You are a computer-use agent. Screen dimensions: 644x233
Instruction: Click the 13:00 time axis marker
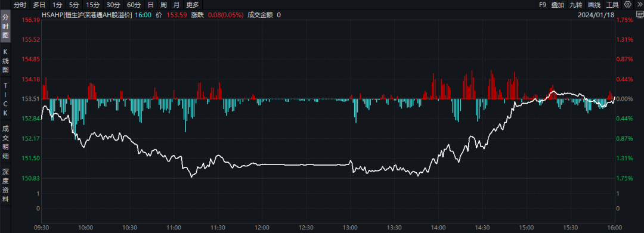click(351, 227)
